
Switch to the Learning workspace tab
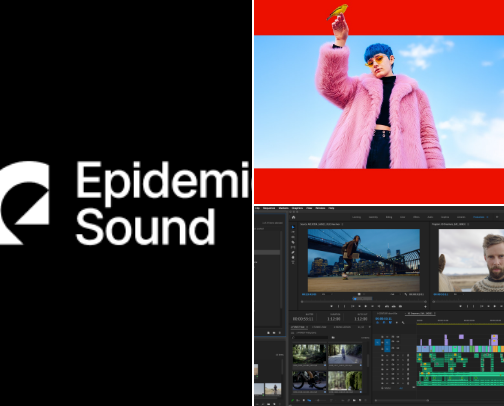pos(357,217)
